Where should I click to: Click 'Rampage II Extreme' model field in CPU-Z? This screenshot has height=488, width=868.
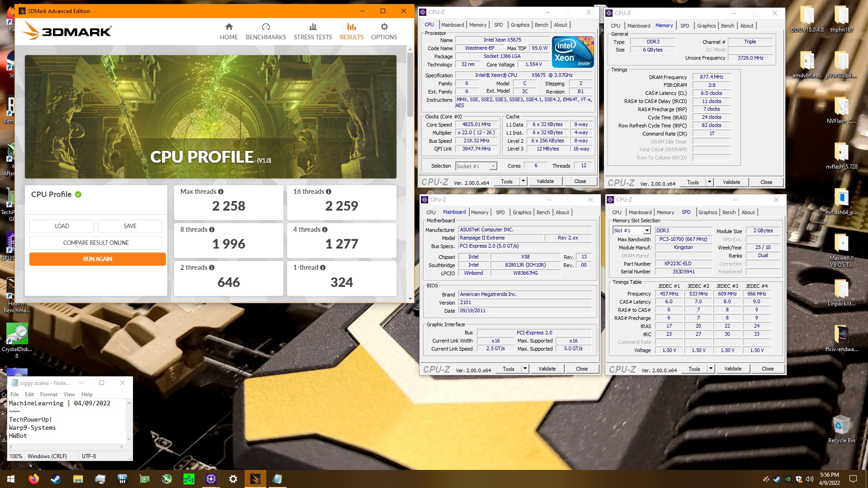point(500,238)
